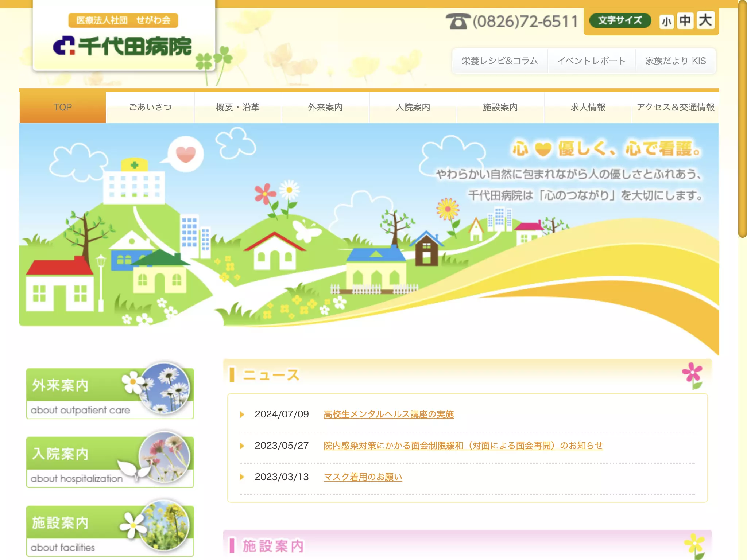The height and width of the screenshot is (560, 747).
Task: Select the TOP navigation tab
Action: 63,107
